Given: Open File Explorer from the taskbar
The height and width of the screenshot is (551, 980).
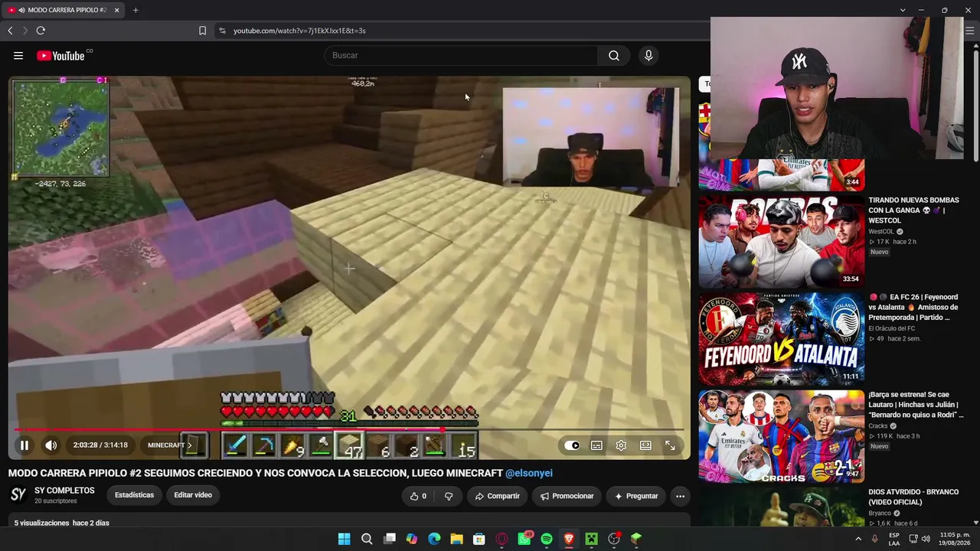Looking at the screenshot, I should [456, 539].
